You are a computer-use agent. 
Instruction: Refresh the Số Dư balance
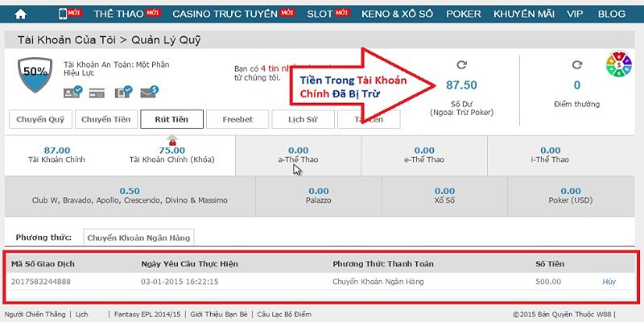click(461, 64)
